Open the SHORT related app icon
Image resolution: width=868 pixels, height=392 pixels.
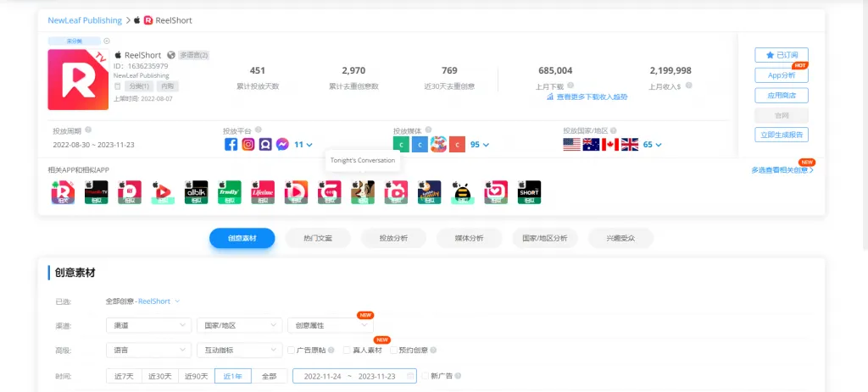point(528,192)
